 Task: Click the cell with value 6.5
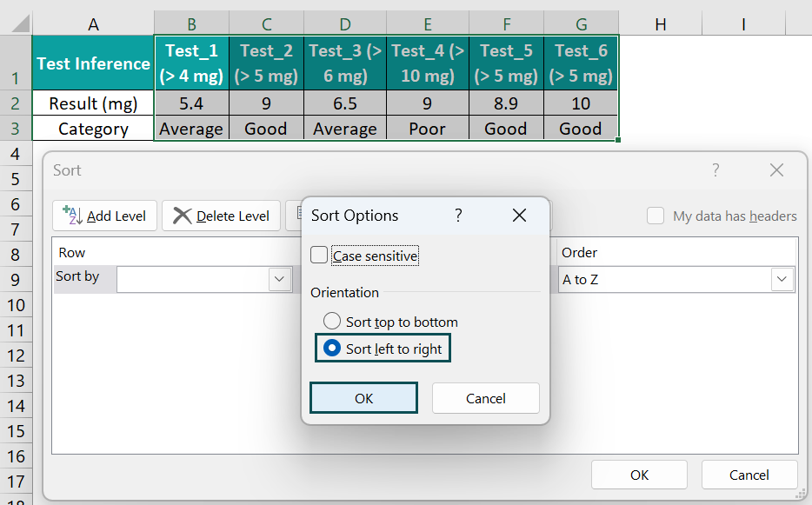pos(345,103)
